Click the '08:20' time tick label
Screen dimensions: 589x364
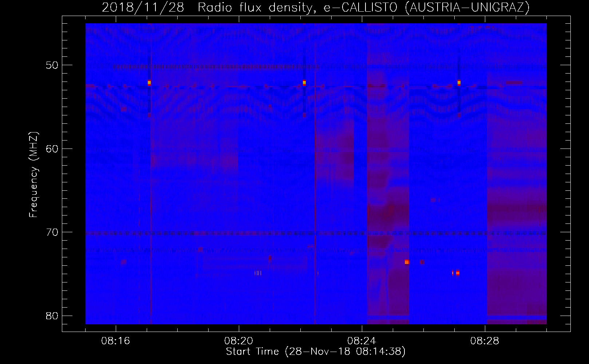coord(238,341)
